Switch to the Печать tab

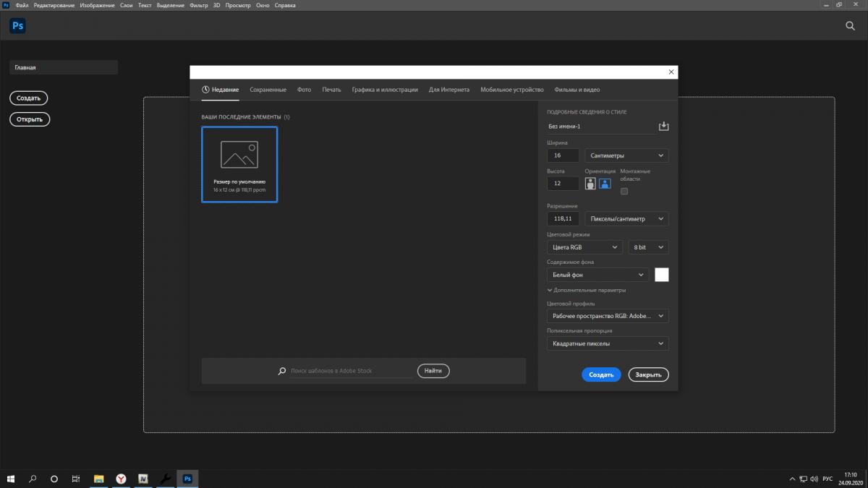tap(331, 90)
